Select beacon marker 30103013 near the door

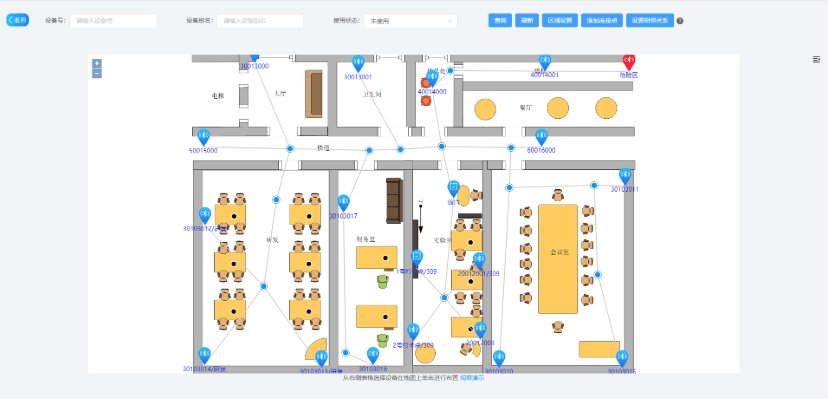pos(321,359)
